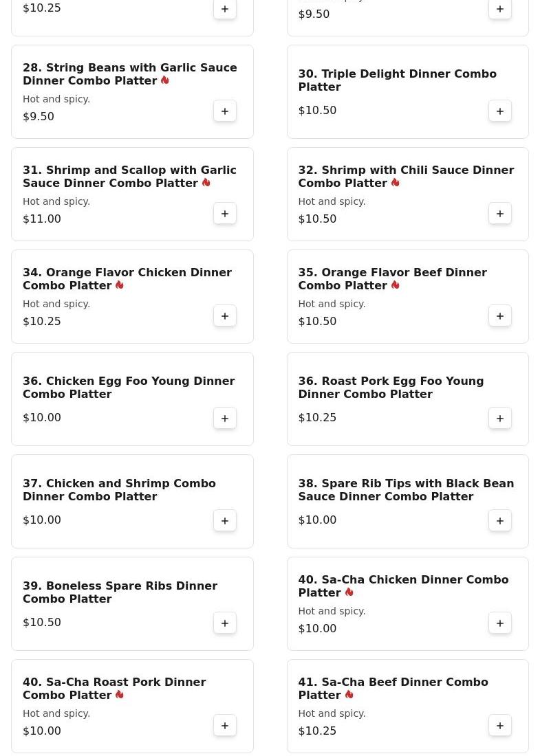Add Sa-Cha Roast Pork Dinner platter
Screen dimensions: 540x756
pyautogui.click(x=225, y=726)
